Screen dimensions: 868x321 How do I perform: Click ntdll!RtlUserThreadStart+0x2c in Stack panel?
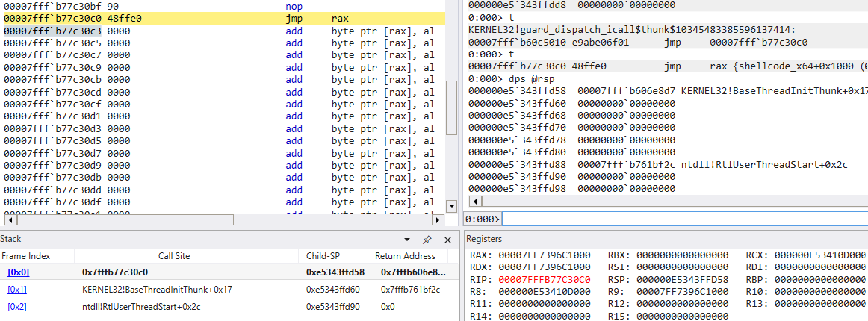point(142,307)
